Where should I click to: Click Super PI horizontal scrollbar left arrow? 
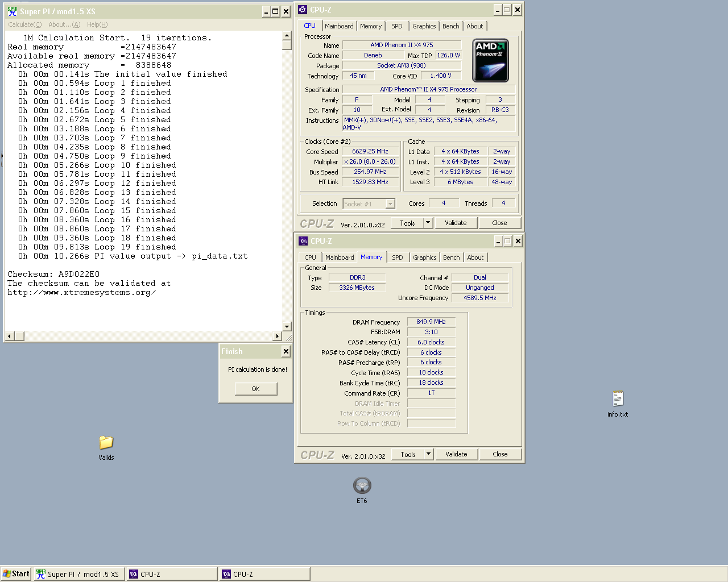(10, 336)
